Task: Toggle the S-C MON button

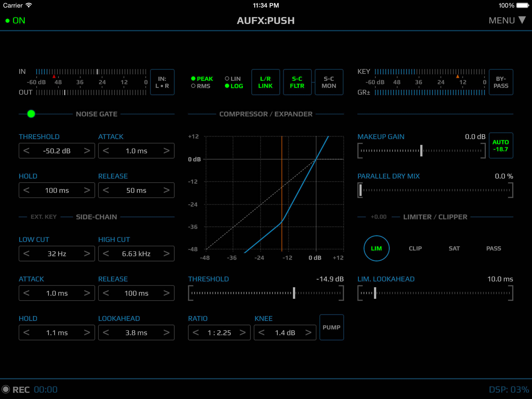Action: coord(329,82)
